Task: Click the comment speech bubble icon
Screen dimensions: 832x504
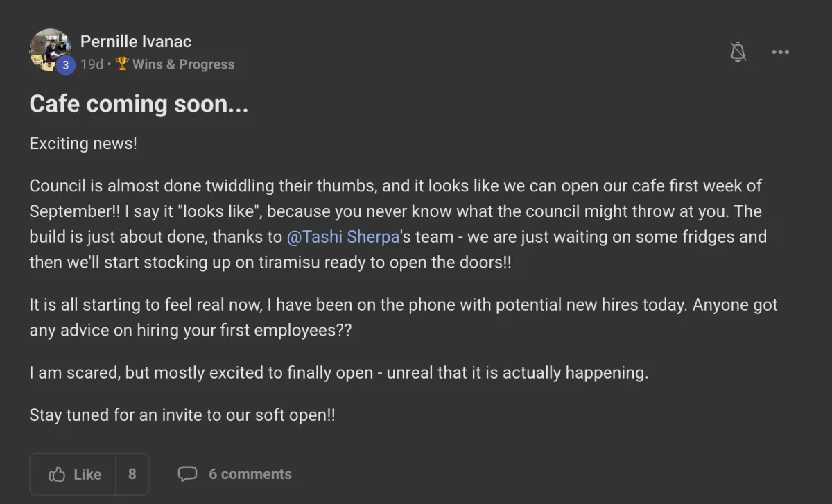Action: 187,474
